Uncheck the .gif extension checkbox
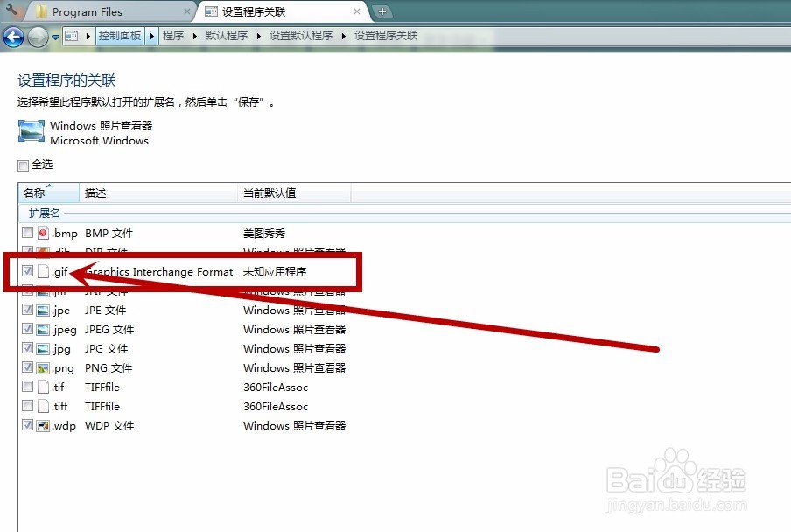791x532 pixels. [27, 271]
